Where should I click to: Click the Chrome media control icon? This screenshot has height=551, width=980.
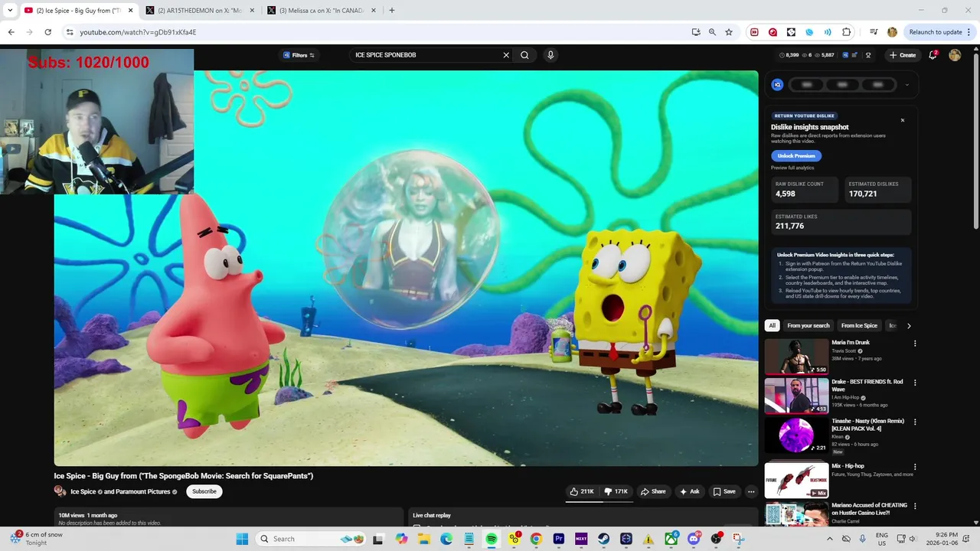point(874,32)
